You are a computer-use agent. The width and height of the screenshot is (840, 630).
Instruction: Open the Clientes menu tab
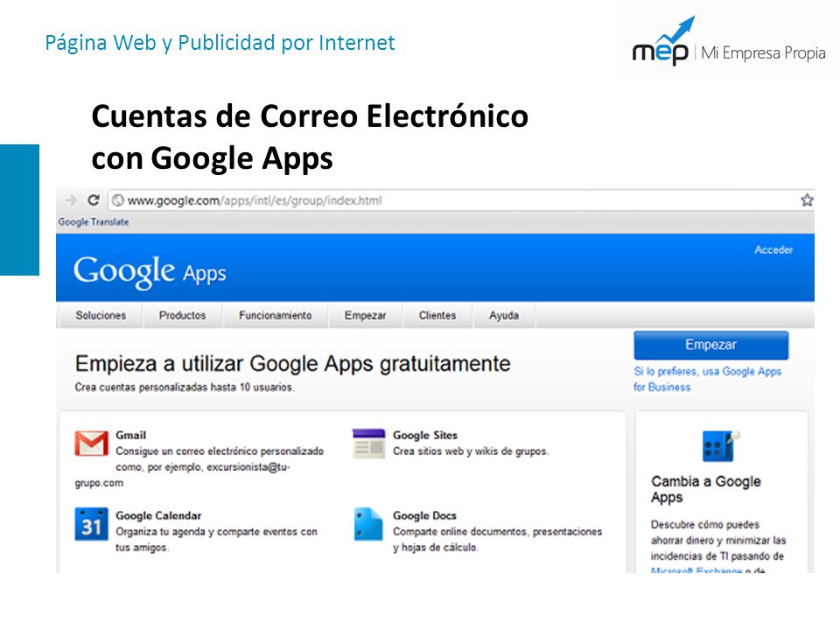pyautogui.click(x=437, y=316)
